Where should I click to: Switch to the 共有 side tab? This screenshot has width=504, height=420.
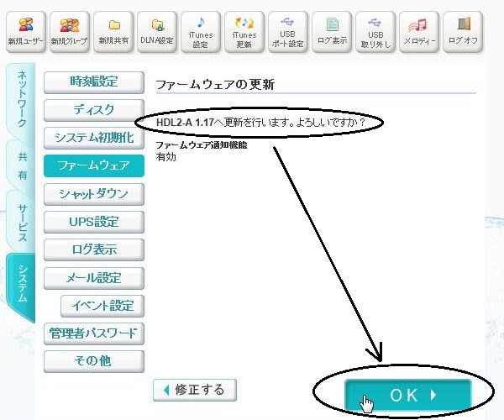(x=22, y=165)
